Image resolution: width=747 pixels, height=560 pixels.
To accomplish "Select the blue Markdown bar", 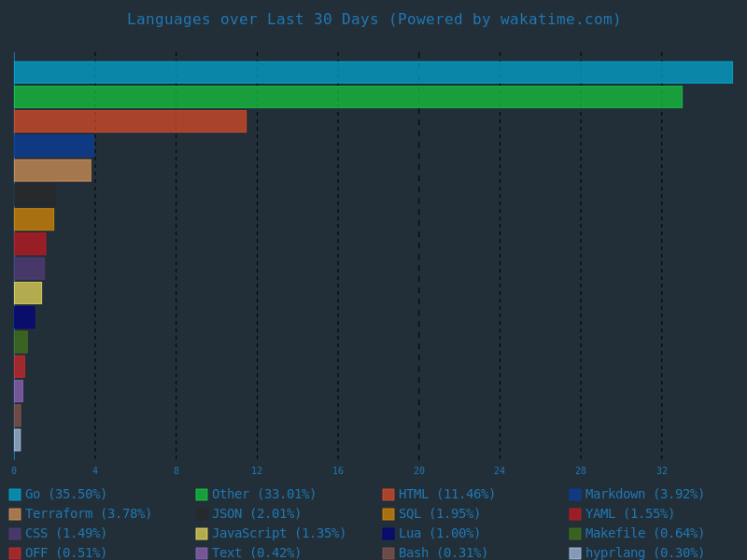I will pos(54,146).
